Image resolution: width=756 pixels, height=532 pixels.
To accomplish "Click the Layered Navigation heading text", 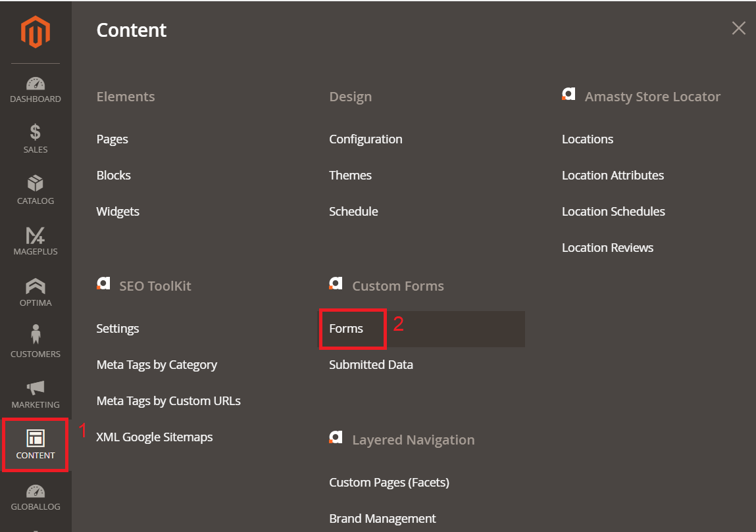I will tap(413, 440).
